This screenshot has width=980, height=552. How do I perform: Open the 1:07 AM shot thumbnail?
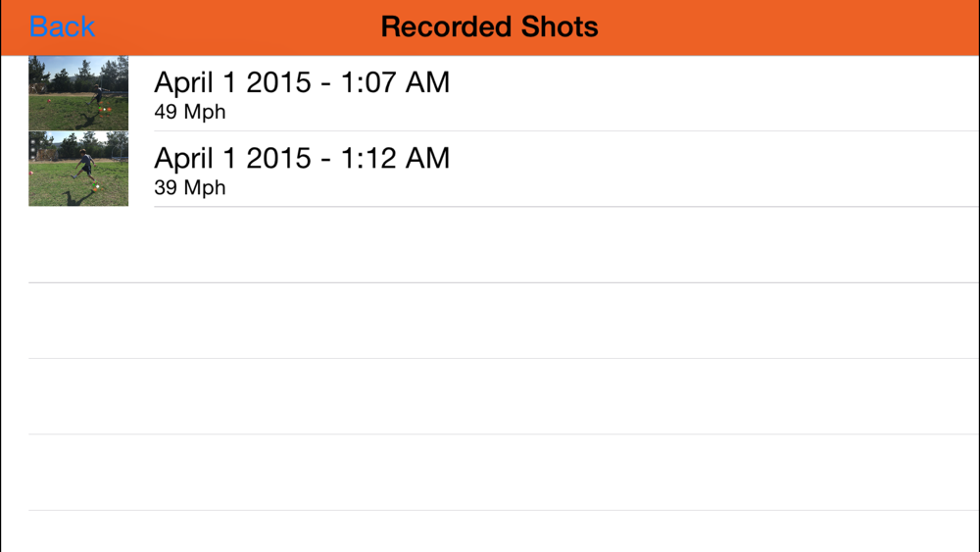tap(78, 93)
